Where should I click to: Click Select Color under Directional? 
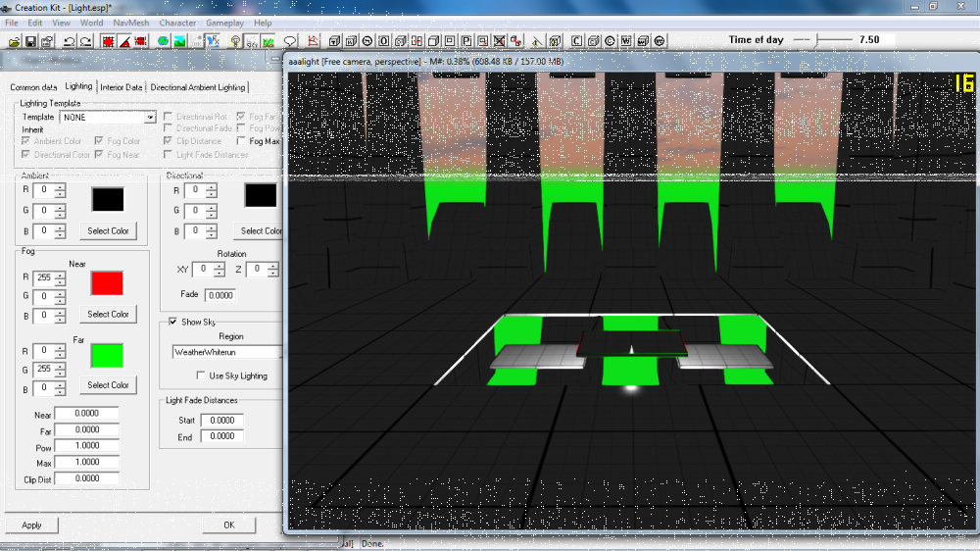258,230
